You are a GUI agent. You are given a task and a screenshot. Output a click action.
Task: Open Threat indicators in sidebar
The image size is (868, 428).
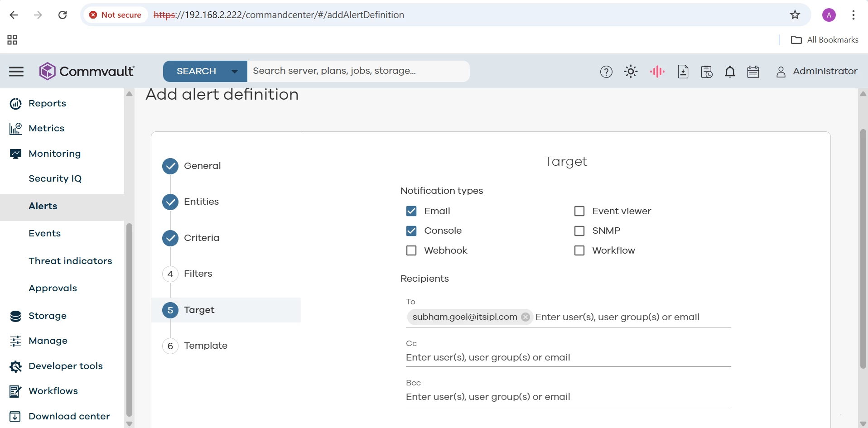(70, 261)
